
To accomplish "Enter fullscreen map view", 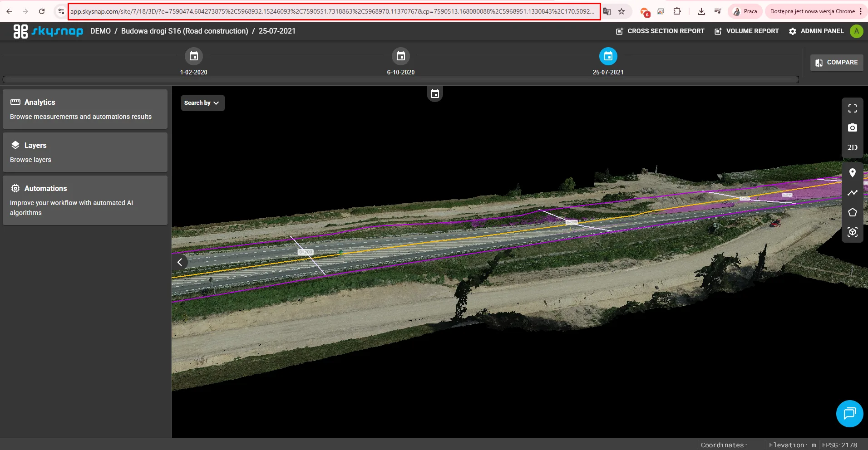I will (852, 108).
